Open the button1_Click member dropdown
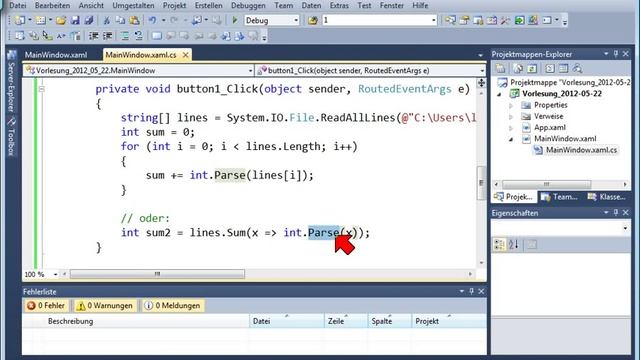 coord(482,71)
